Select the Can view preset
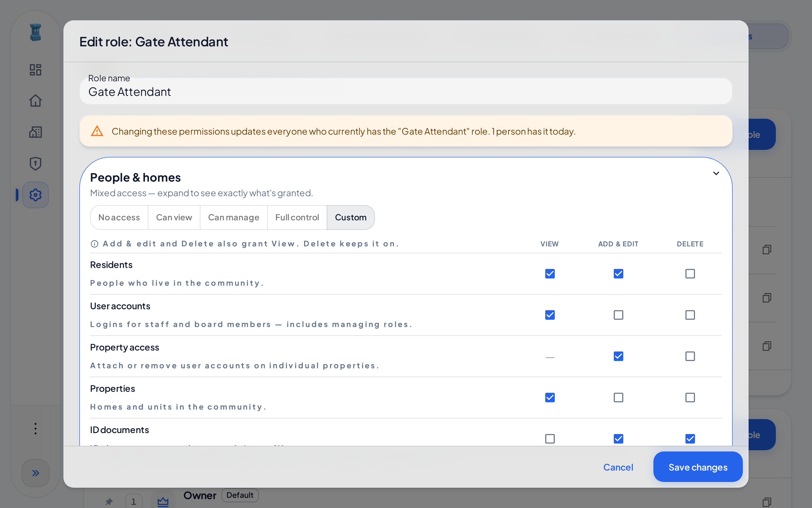812x508 pixels. tap(174, 218)
